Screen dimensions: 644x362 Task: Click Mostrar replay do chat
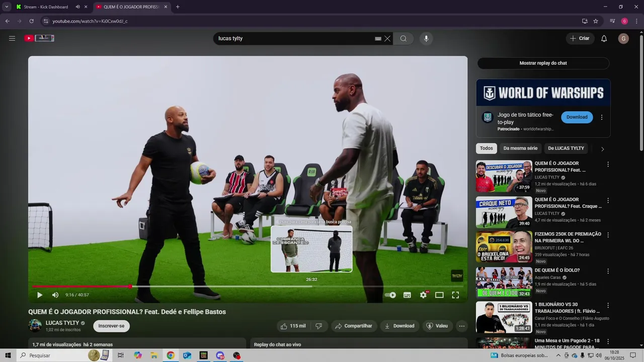pos(543,63)
